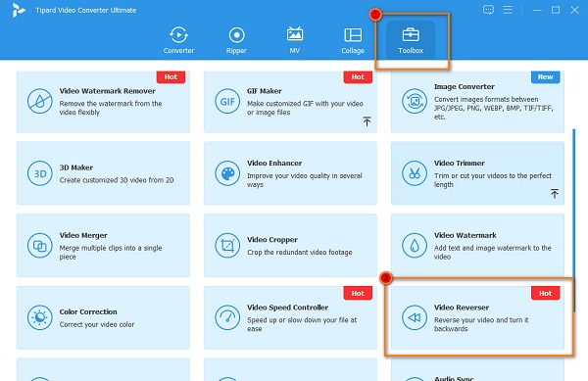Click the partially visible Audio Sync tool
This screenshot has width=588, height=381.
477,370
